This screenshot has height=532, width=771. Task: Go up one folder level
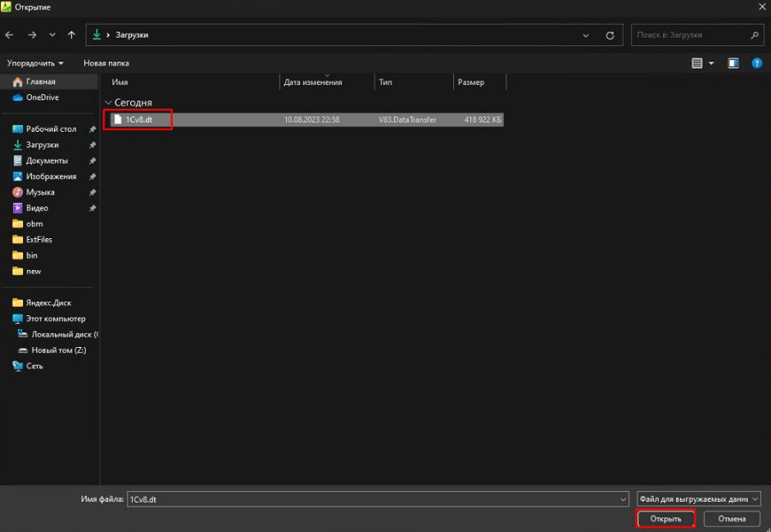(71, 35)
